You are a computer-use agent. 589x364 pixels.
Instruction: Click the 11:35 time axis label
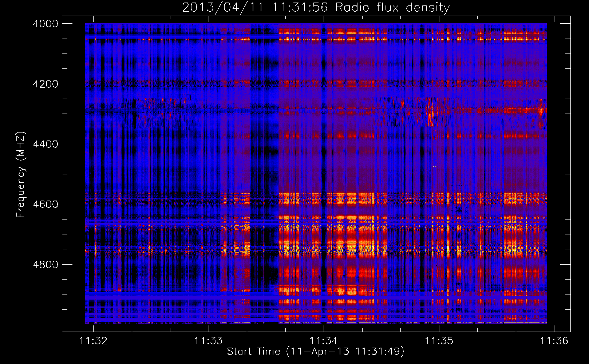[x=439, y=341]
